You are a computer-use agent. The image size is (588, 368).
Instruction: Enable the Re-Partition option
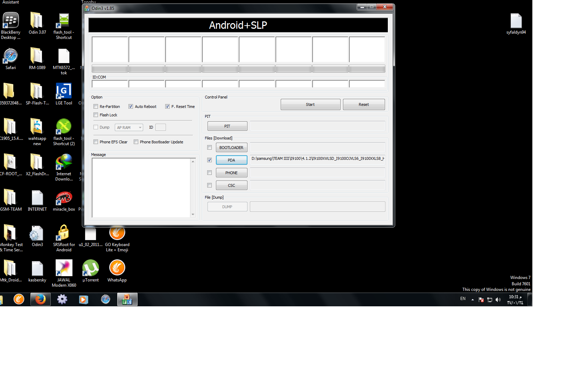click(x=96, y=107)
